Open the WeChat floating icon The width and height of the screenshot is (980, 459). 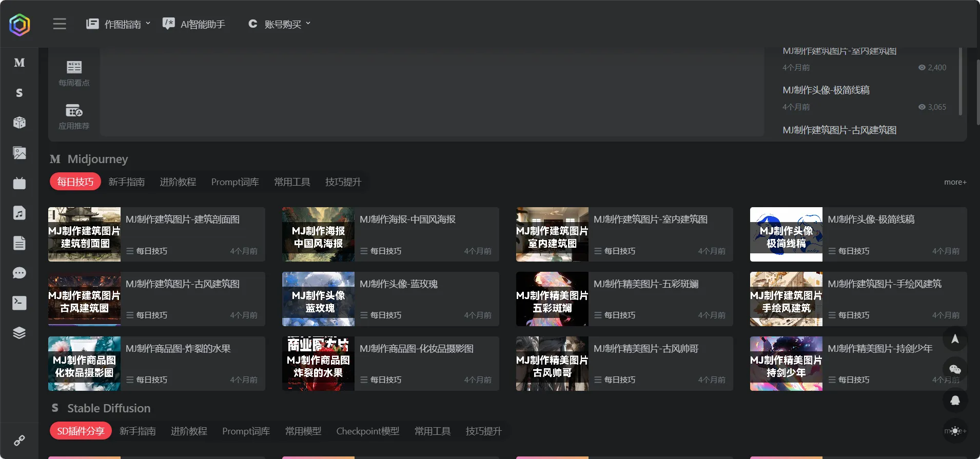(955, 369)
